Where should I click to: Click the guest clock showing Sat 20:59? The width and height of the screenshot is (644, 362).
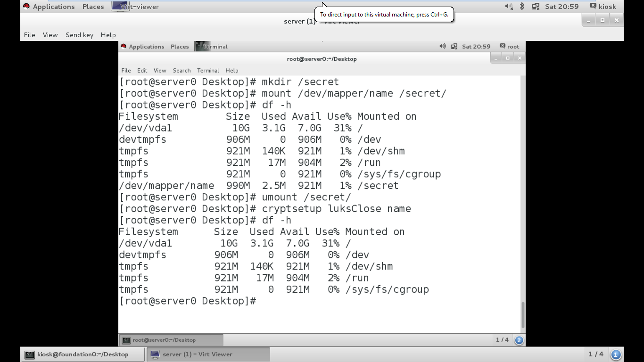click(x=476, y=46)
